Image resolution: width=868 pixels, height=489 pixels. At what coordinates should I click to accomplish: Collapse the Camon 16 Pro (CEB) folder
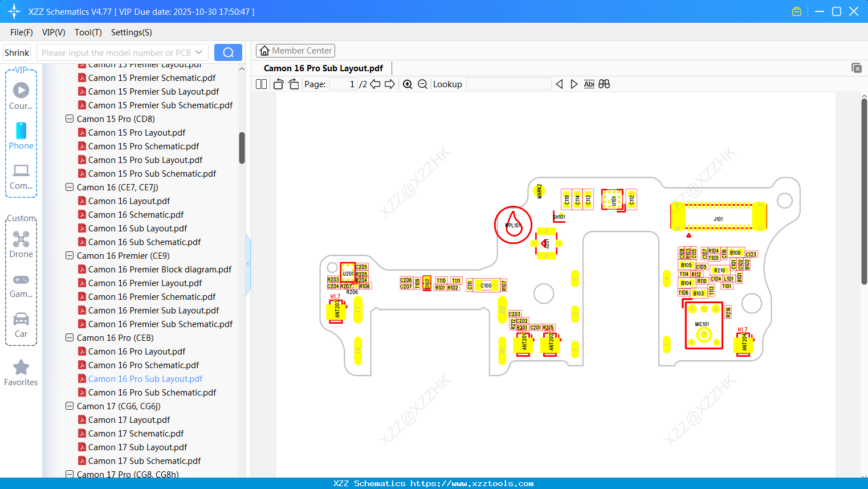70,338
